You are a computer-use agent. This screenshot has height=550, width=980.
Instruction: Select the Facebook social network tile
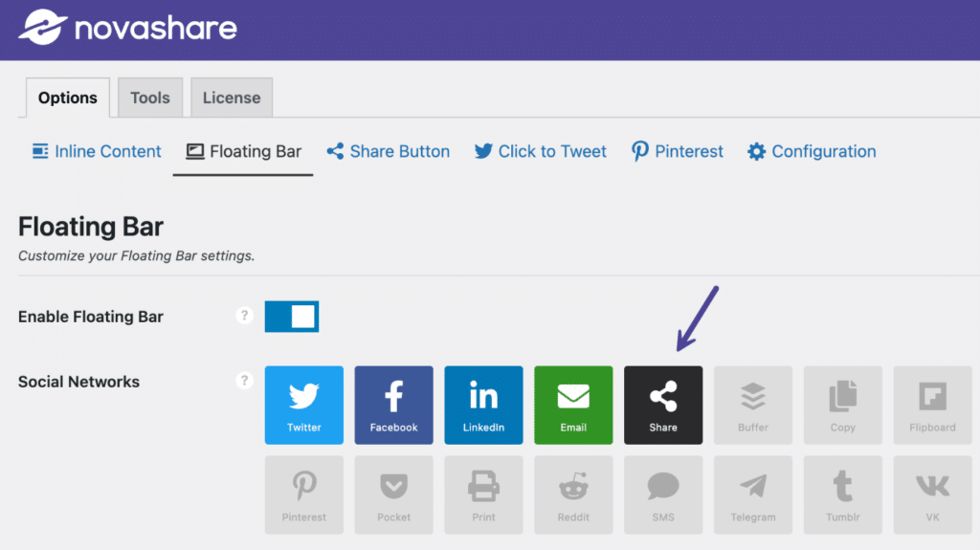[393, 405]
